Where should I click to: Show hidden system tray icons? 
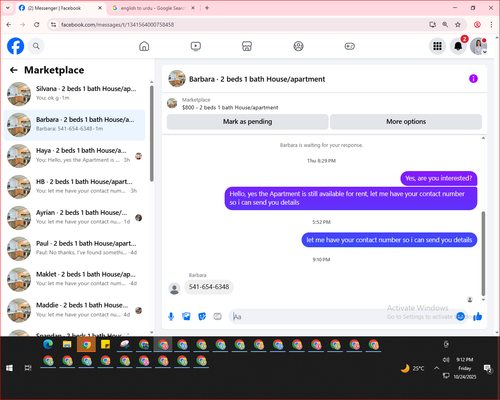coord(436,368)
